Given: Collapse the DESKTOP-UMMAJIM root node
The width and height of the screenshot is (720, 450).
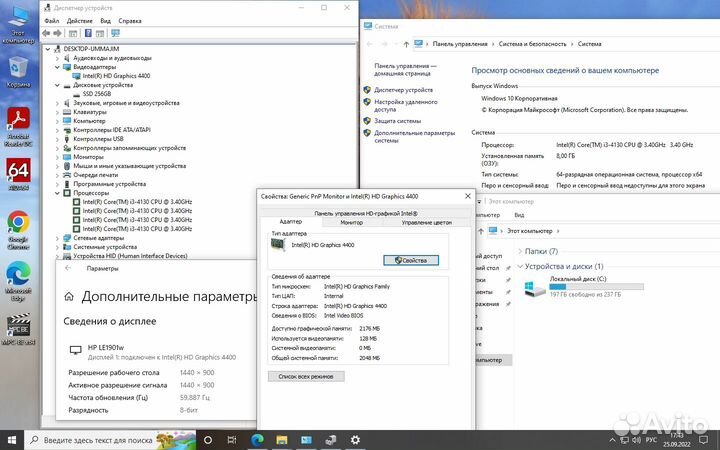Looking at the screenshot, I should [48, 49].
